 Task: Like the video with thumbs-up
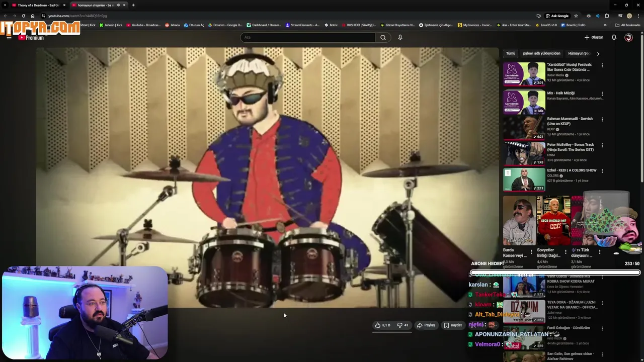coord(383,325)
